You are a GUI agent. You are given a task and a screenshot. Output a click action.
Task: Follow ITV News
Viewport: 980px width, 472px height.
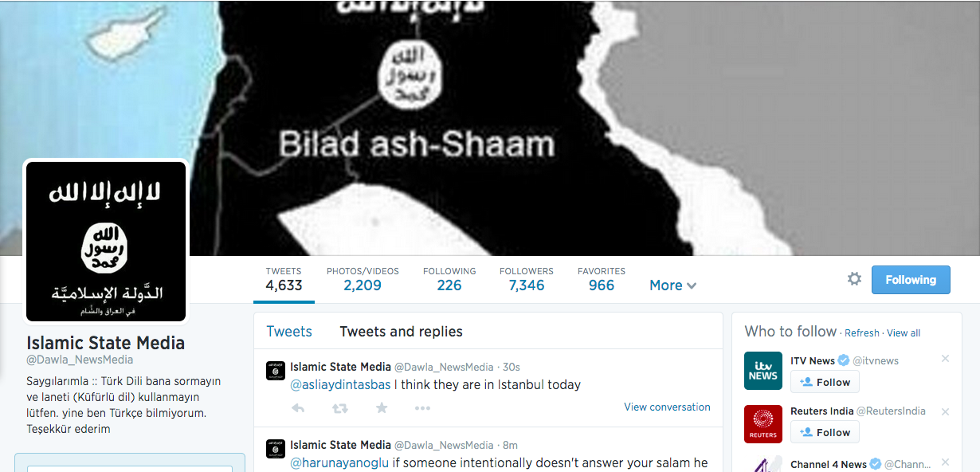click(x=825, y=382)
